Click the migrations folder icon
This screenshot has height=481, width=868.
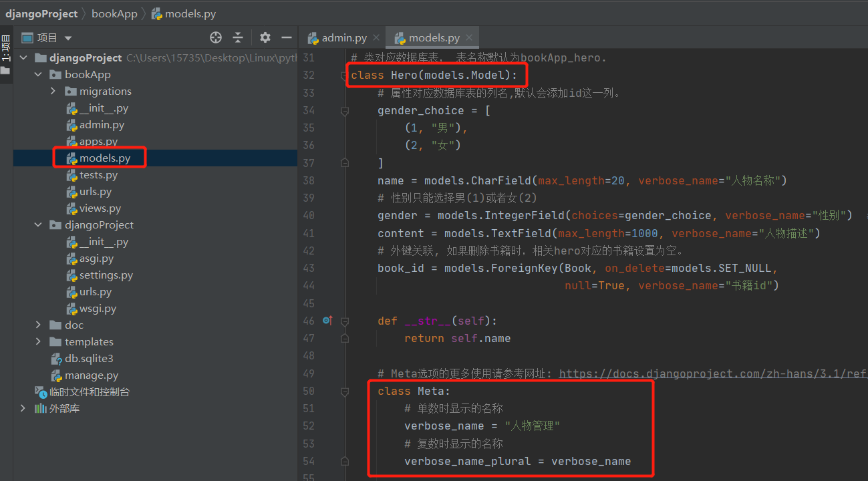[x=71, y=92]
